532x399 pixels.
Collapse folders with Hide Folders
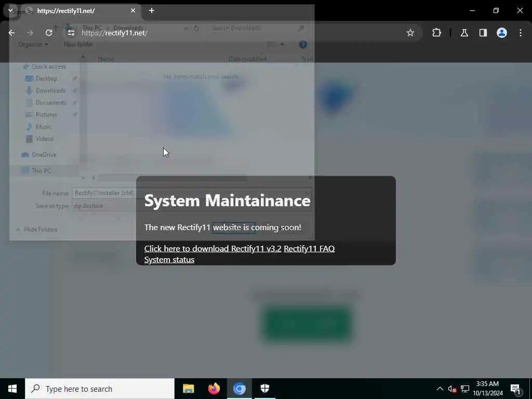coord(37,230)
